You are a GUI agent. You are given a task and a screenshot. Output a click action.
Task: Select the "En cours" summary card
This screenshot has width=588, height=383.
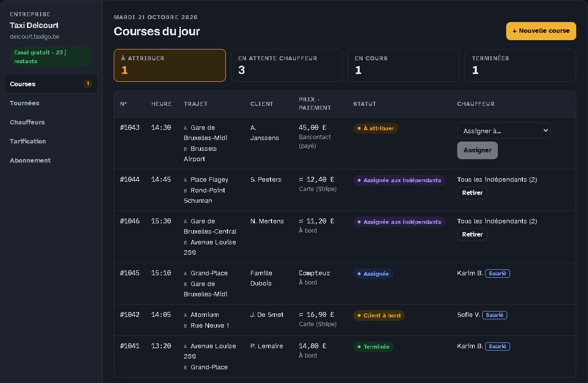pyautogui.click(x=403, y=65)
